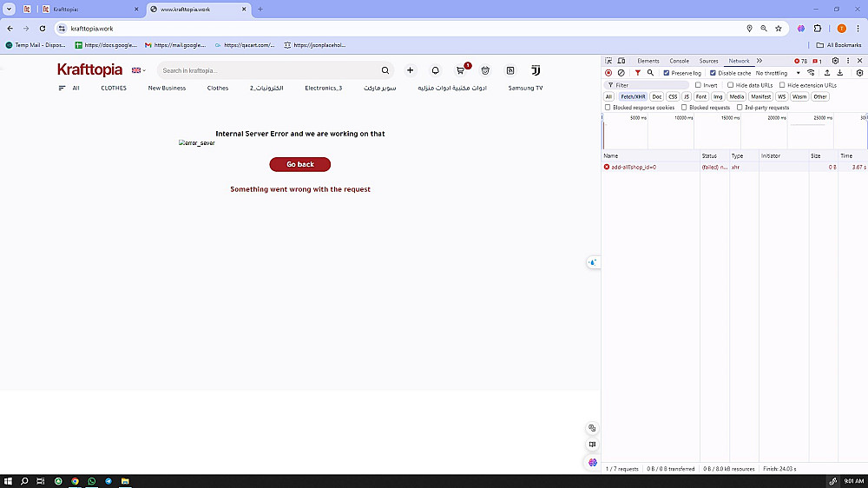The width and height of the screenshot is (868, 488).
Task: Uncheck Disable cache
Action: pos(713,73)
